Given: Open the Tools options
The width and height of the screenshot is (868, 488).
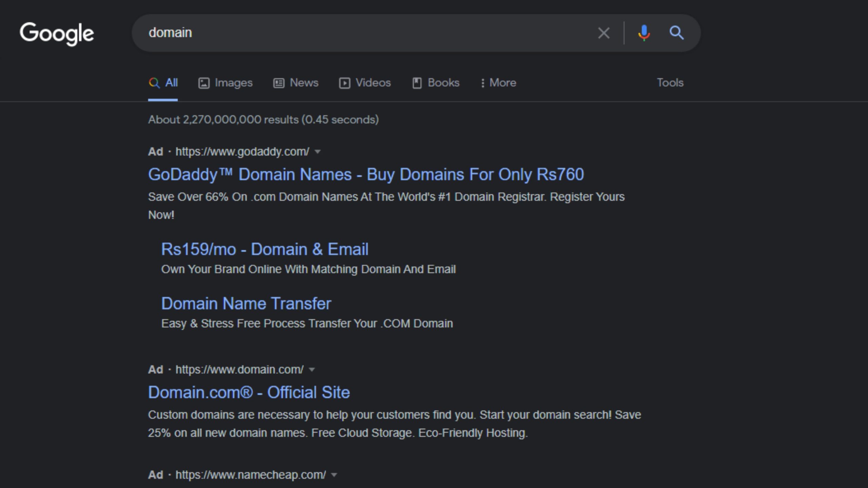Looking at the screenshot, I should [x=670, y=83].
